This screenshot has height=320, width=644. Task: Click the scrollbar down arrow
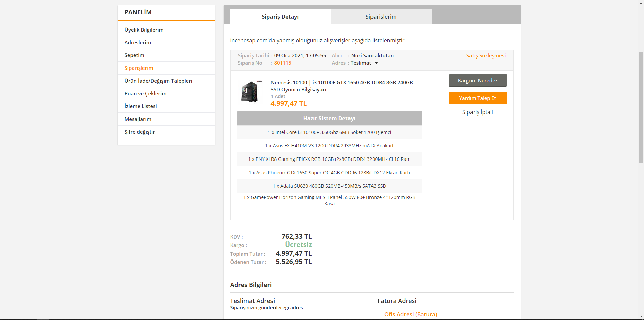(641, 316)
